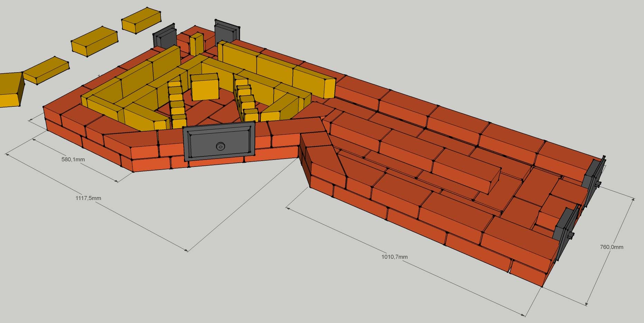Select the 1117,5mm dimension text
The image size is (644, 323).
pos(88,198)
